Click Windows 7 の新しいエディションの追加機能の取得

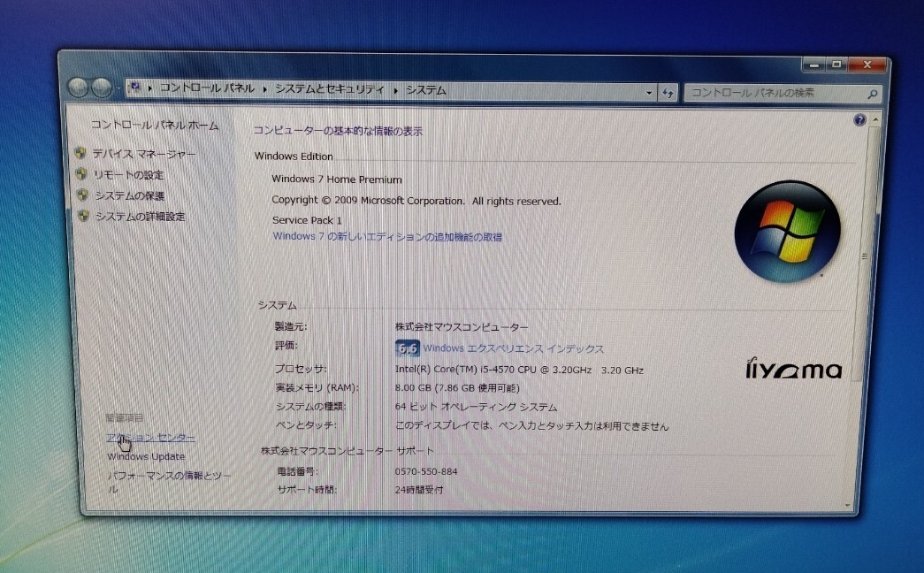click(388, 236)
